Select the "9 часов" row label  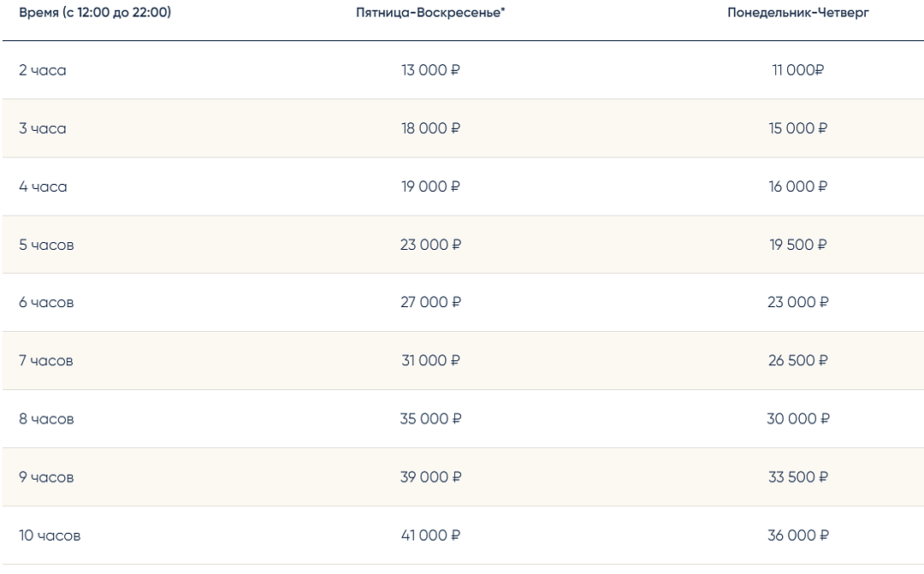(46, 477)
